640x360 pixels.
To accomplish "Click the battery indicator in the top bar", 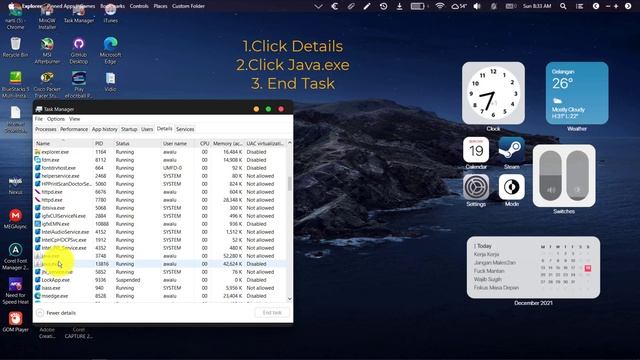I will [418, 6].
